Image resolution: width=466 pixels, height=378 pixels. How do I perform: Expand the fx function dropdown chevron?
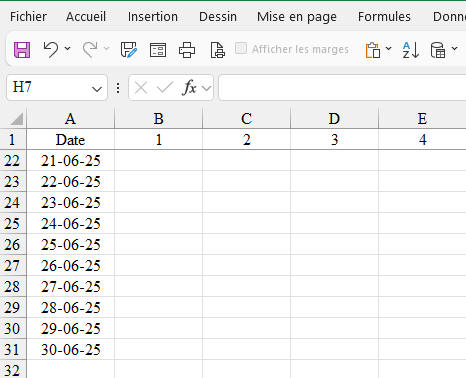pos(207,88)
